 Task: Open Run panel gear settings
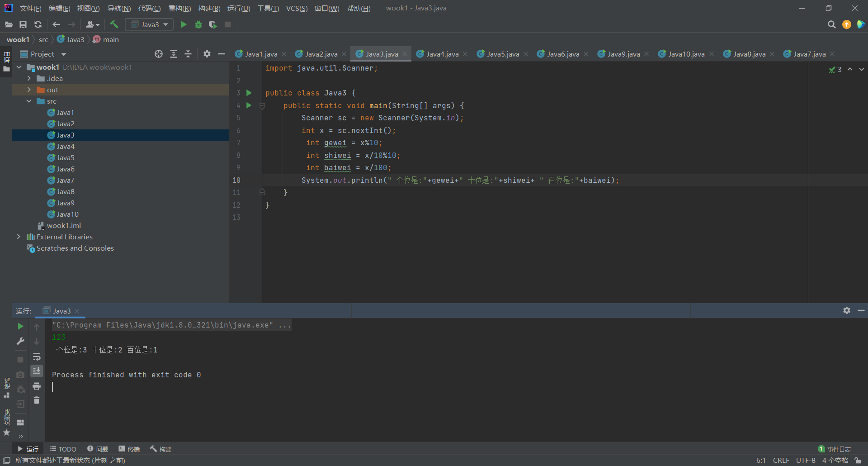pos(847,310)
